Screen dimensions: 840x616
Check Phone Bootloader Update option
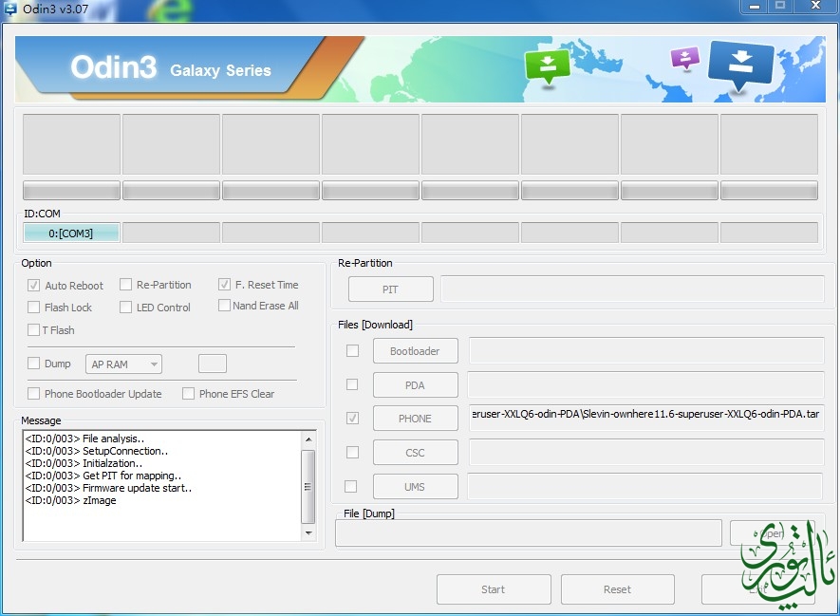pyautogui.click(x=34, y=394)
